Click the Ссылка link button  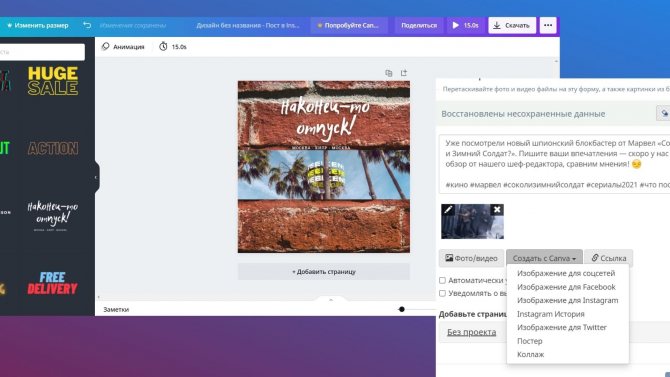coord(608,258)
